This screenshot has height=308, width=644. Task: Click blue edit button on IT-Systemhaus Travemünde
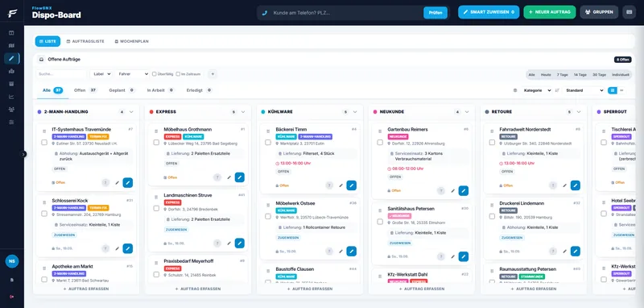pos(128,182)
